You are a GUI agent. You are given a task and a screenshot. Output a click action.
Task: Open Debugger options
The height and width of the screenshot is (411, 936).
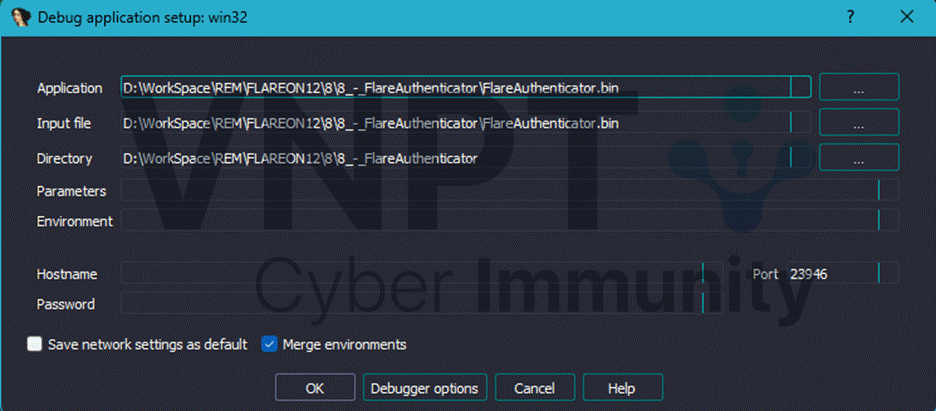click(424, 387)
